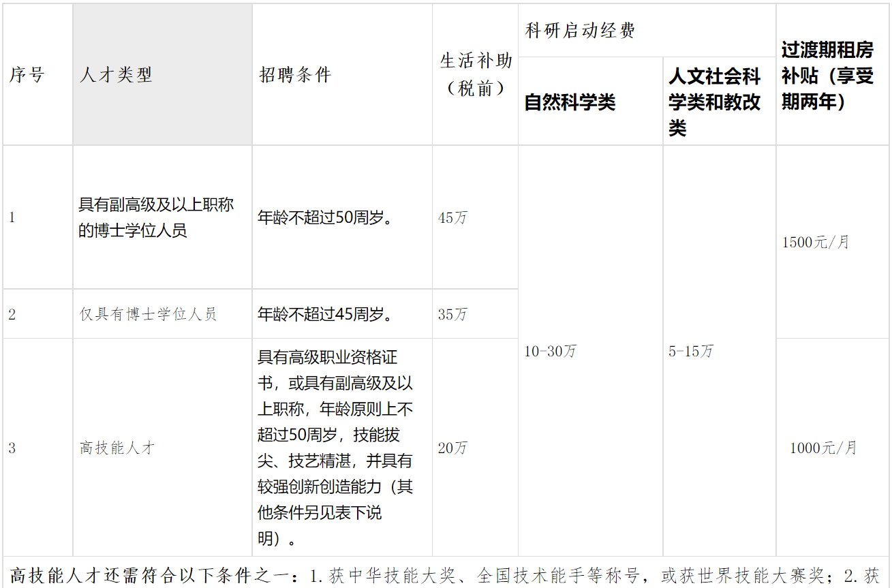
Task: Click the "5-15万" research funding cell
Action: click(691, 352)
